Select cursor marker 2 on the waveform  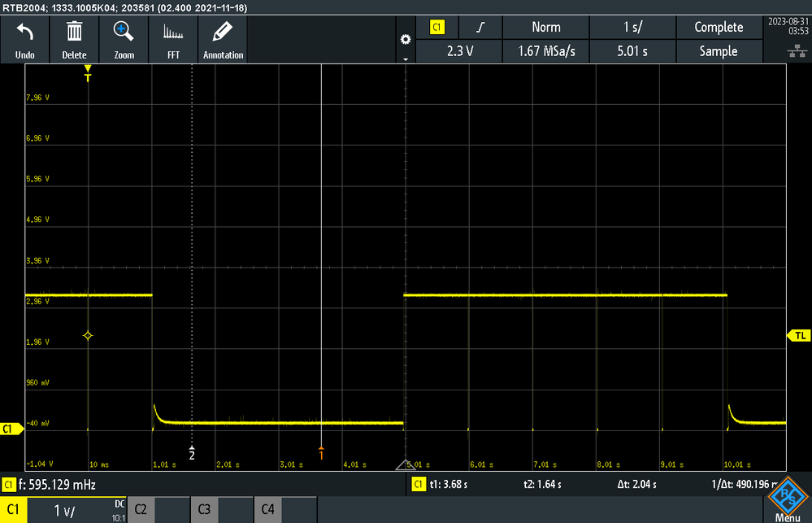[192, 455]
